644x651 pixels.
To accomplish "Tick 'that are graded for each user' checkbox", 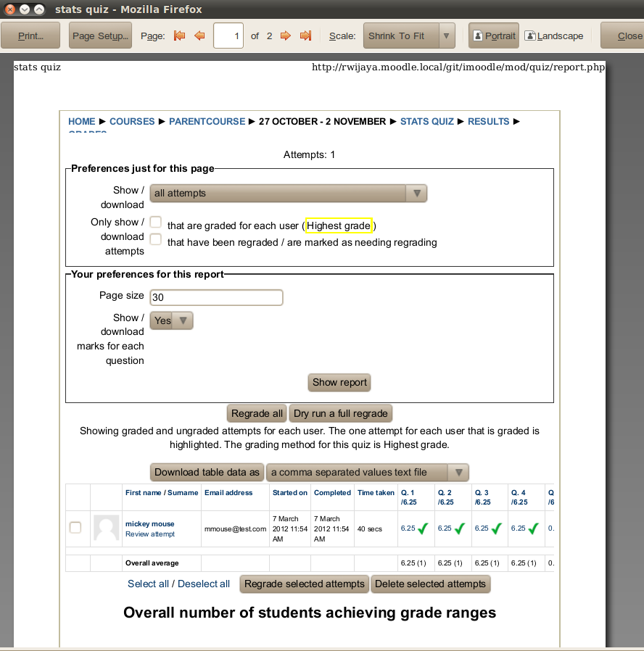I will tap(156, 222).
